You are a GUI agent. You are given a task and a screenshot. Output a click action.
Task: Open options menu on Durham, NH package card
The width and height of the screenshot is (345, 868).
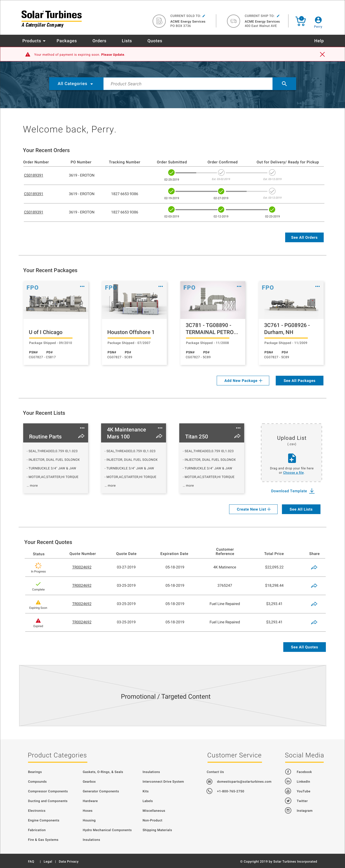[x=317, y=286]
